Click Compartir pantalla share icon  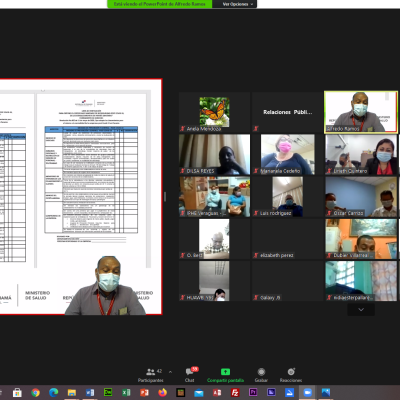coord(225,372)
